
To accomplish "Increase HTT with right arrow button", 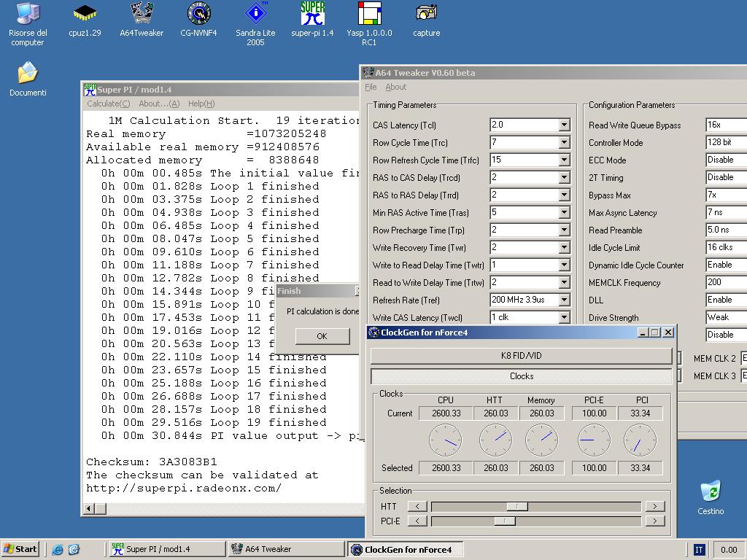I will point(655,506).
